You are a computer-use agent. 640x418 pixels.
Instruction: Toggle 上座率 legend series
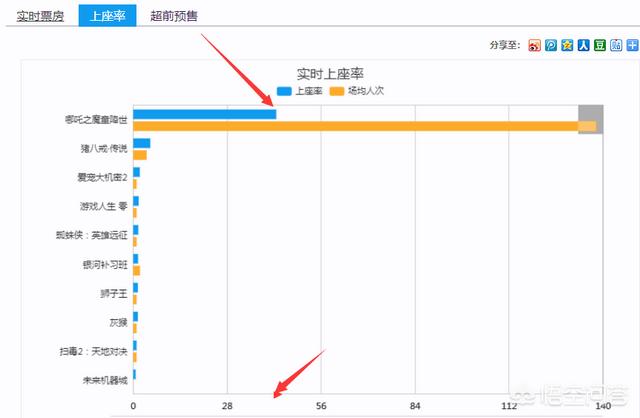(x=307, y=90)
